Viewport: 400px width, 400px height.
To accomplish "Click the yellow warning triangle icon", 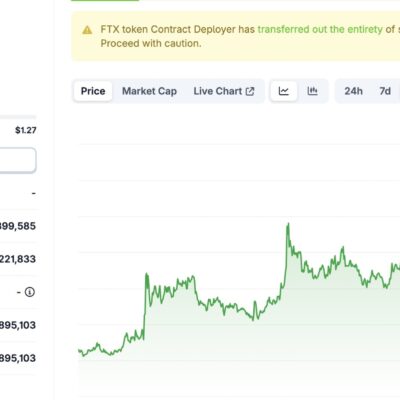I will click(87, 30).
